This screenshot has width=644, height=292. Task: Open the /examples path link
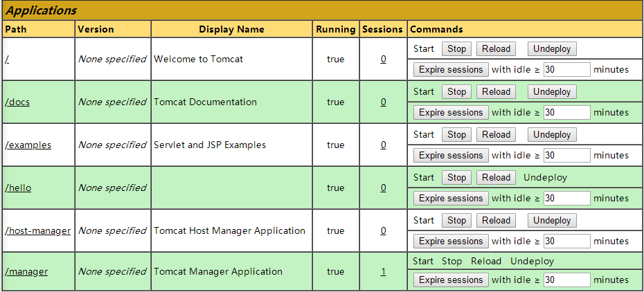click(28, 145)
